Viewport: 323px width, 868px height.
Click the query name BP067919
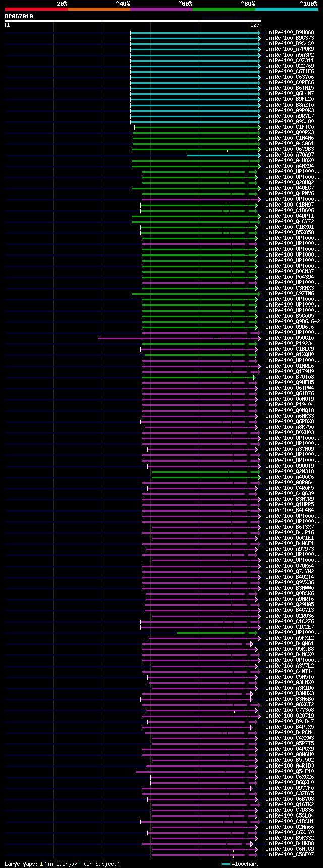(x=19, y=16)
